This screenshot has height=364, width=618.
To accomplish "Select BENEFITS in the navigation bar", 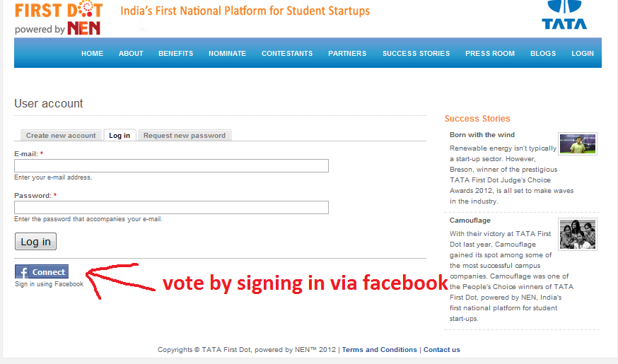I will coord(175,54).
